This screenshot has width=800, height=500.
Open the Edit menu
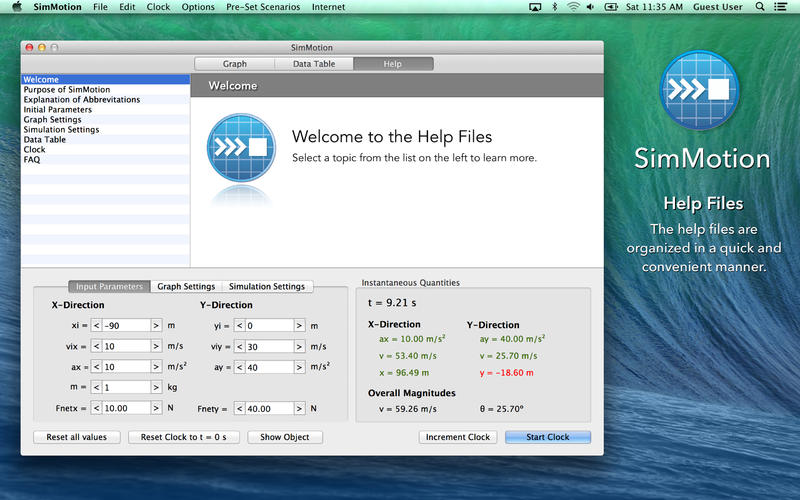click(x=127, y=7)
